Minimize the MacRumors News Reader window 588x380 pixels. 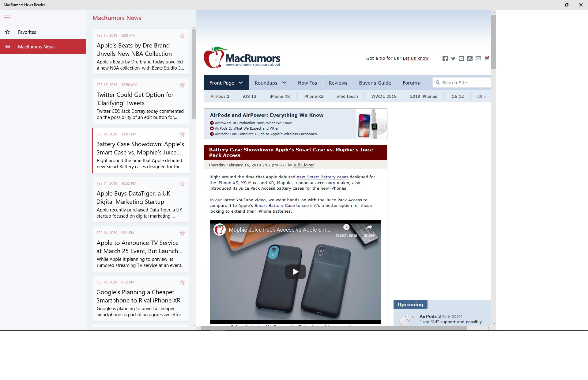553,5
